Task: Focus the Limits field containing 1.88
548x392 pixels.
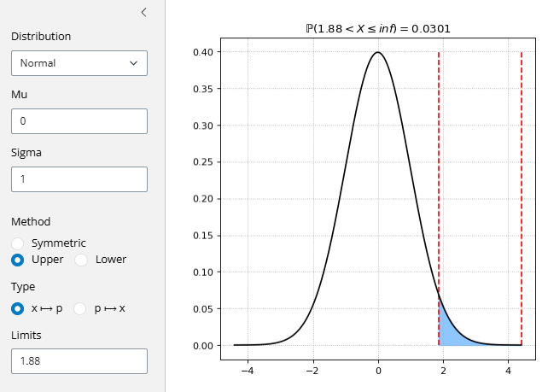Action: pos(79,360)
